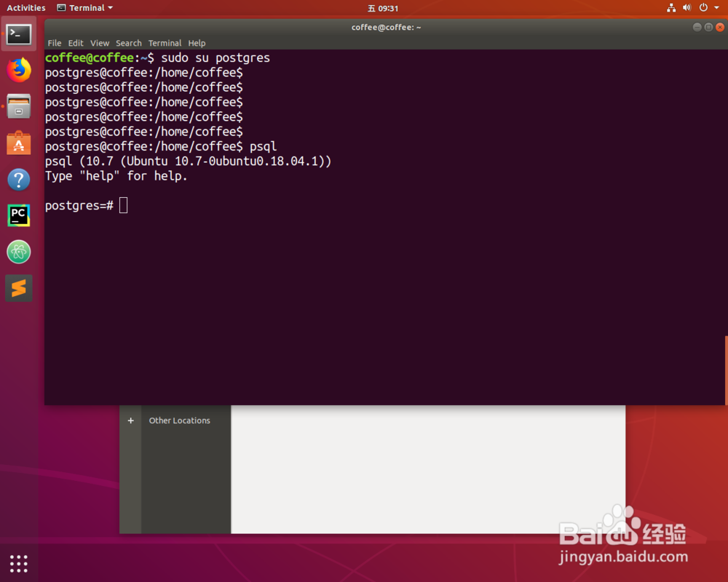Image resolution: width=728 pixels, height=582 pixels.
Task: Open the volume icon in top bar
Action: click(687, 7)
